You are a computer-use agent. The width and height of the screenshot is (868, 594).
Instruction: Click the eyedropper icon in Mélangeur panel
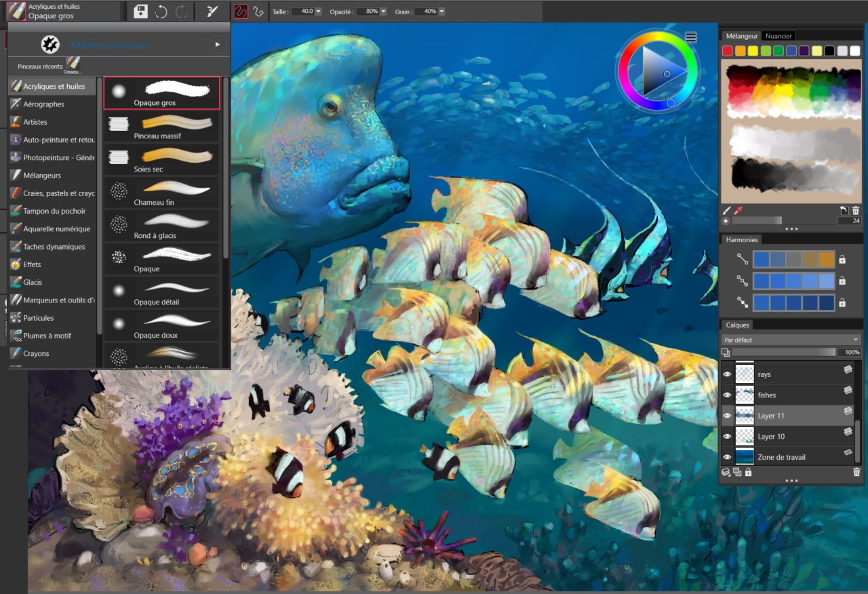click(x=738, y=211)
